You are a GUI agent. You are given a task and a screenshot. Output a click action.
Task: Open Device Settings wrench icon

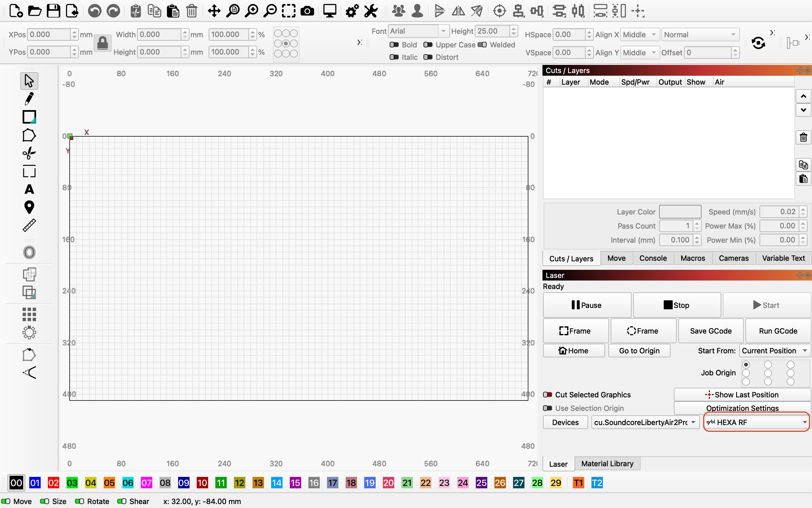(x=371, y=11)
